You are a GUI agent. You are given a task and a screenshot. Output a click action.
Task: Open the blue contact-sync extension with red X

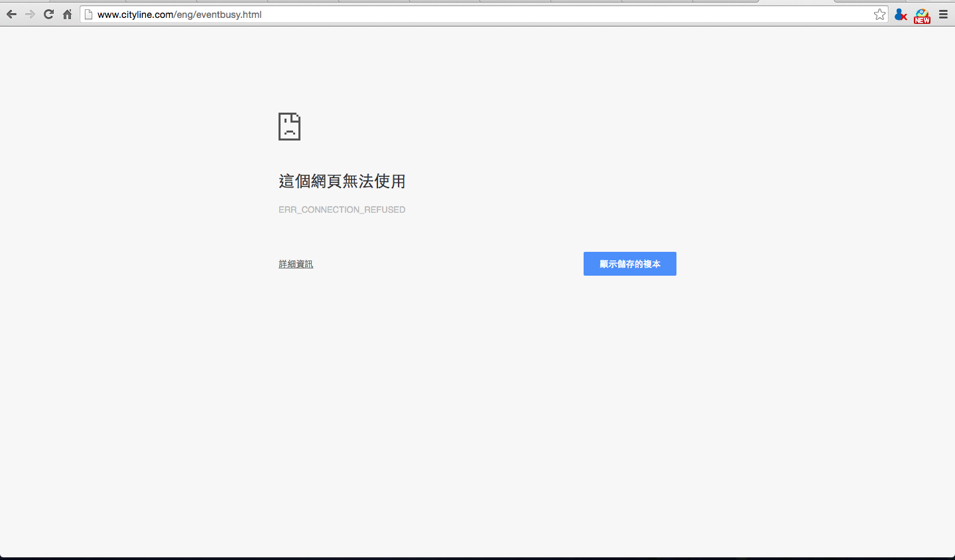tap(900, 14)
